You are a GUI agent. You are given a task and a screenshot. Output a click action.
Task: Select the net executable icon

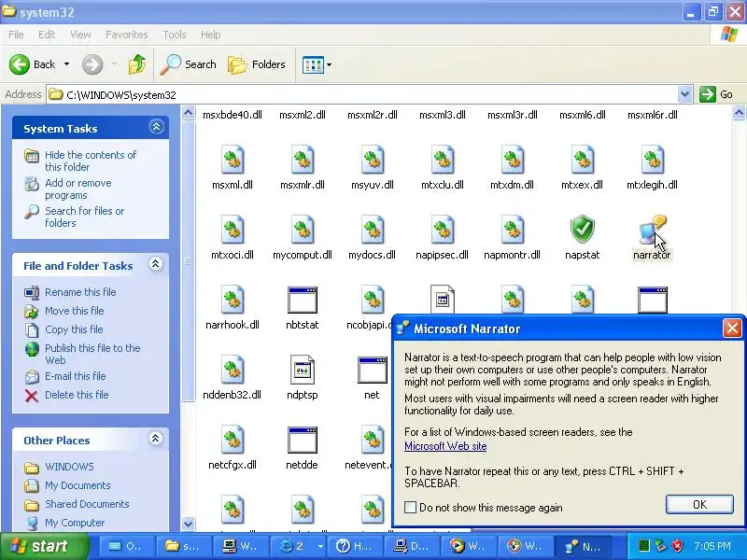pyautogui.click(x=373, y=370)
